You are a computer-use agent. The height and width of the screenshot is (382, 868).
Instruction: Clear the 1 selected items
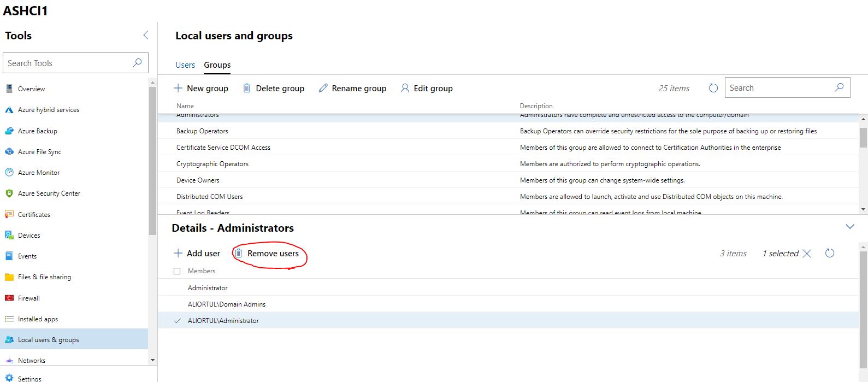[807, 254]
